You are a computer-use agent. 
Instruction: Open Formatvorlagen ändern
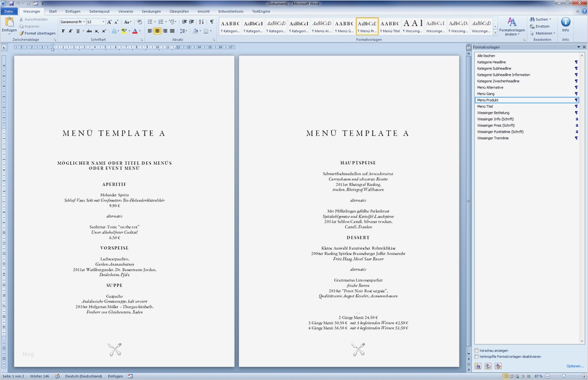(512, 27)
